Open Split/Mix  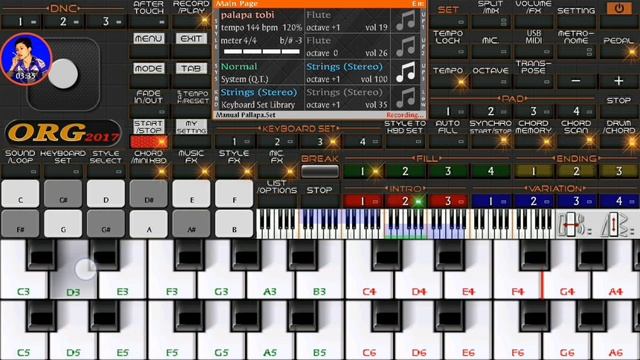point(490,22)
